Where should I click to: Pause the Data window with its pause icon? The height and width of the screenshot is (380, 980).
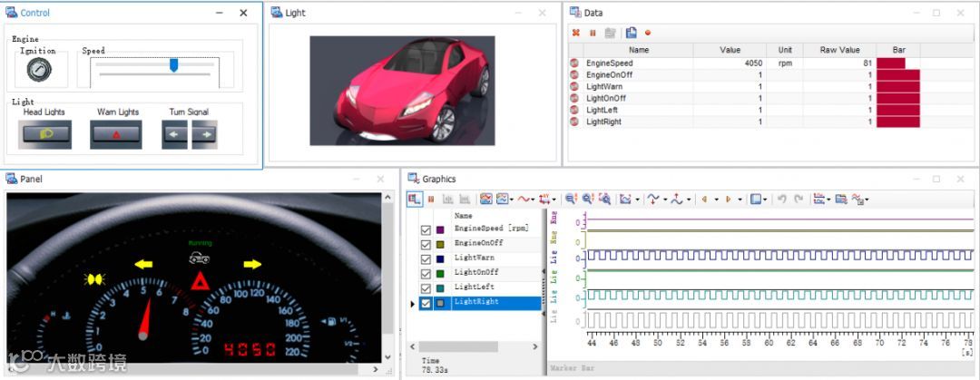pos(593,33)
